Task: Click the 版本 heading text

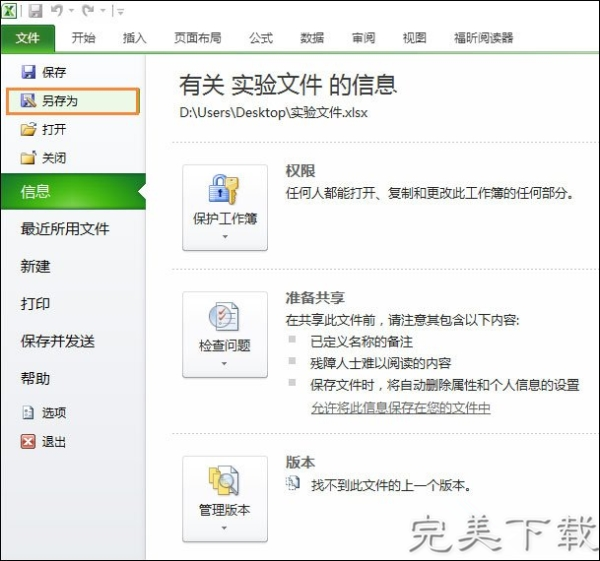Action: (300, 462)
